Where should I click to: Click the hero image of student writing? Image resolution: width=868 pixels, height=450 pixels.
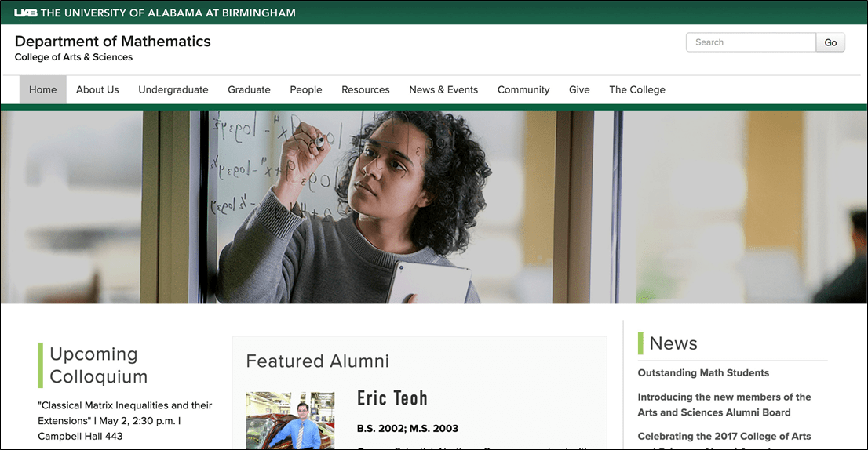[433, 207]
